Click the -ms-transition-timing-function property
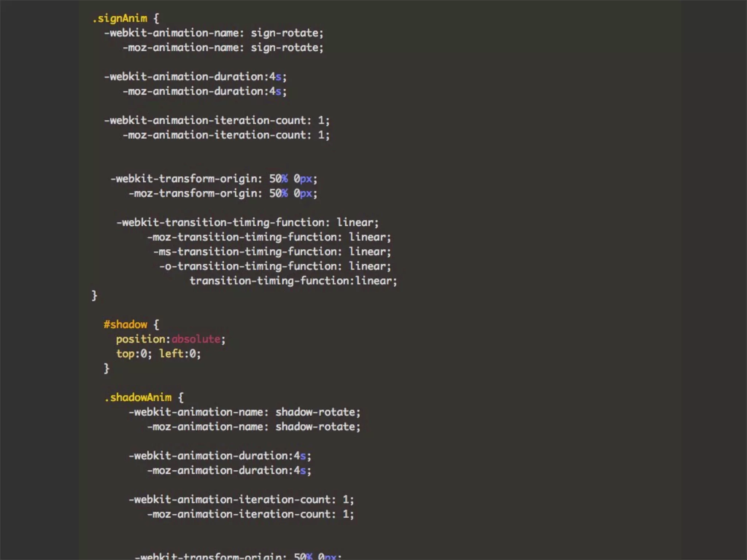 click(247, 252)
